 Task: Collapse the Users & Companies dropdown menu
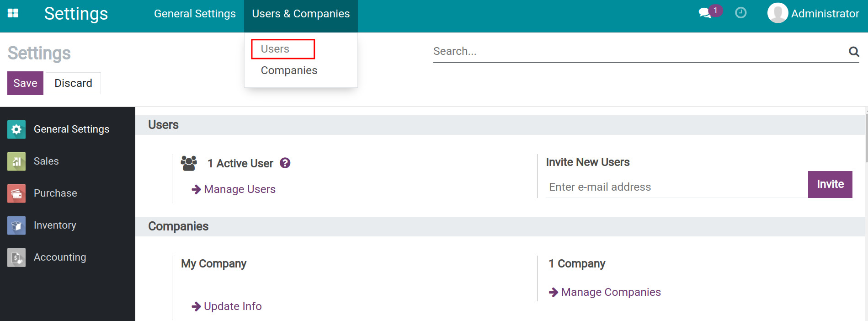(x=301, y=14)
